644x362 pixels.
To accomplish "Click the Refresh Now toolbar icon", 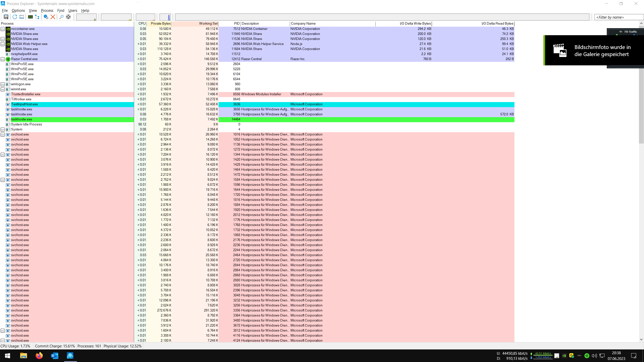I will (x=15, y=17).
